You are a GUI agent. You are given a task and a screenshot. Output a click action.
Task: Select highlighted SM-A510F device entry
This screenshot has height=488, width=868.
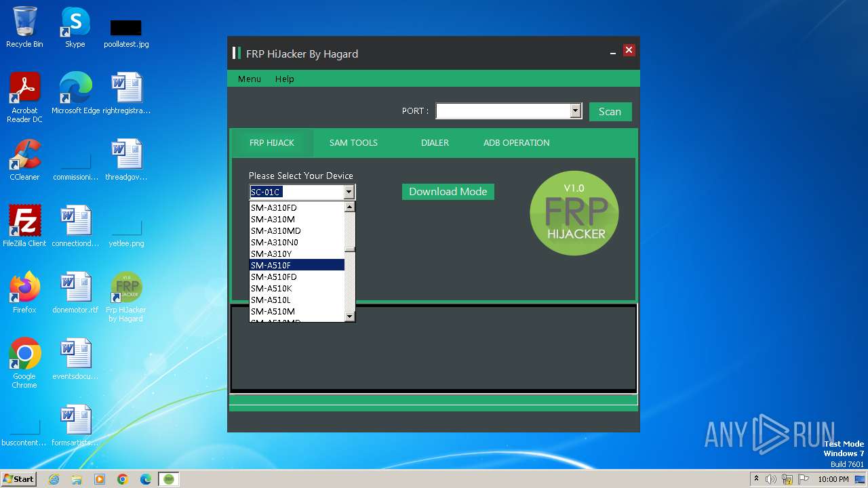pyautogui.click(x=297, y=265)
